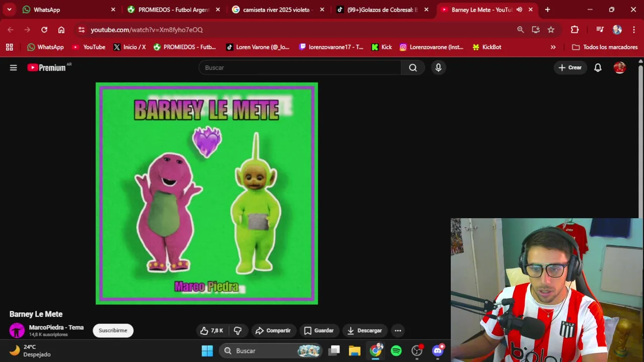Expand hidden bookmarks chevron
The width and height of the screenshot is (644, 362).
[x=553, y=47]
